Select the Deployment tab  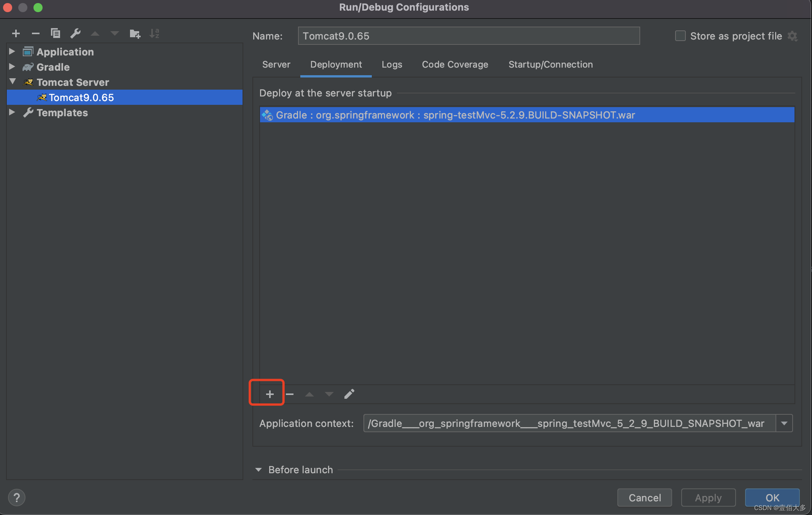coord(336,65)
